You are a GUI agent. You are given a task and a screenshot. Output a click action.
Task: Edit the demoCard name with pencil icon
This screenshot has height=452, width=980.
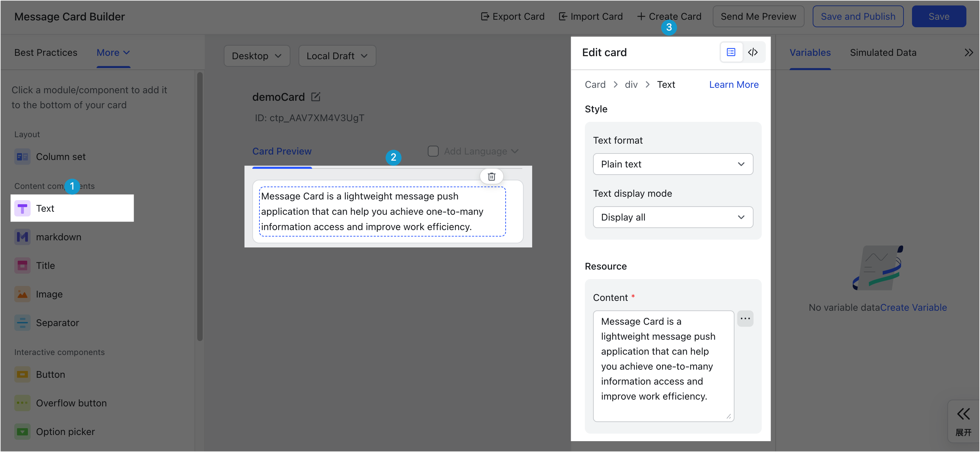tap(316, 97)
